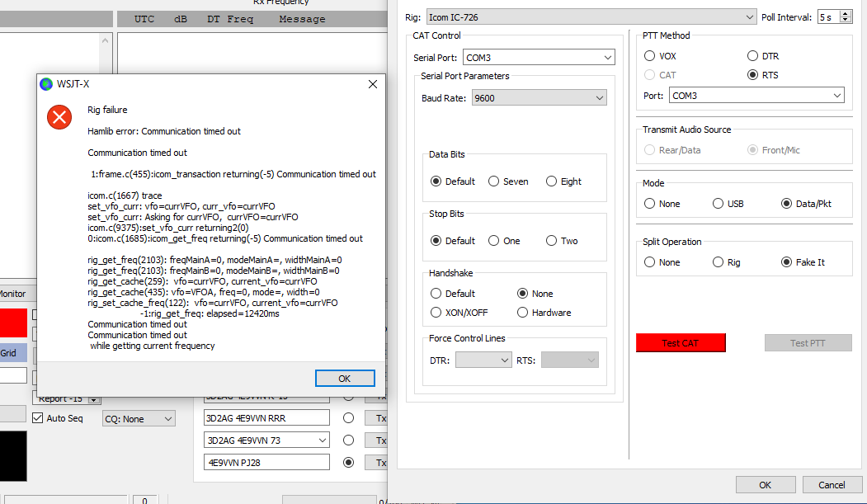Screen dimensions: 867x504
Task: Click the Message column header
Action: (x=302, y=19)
